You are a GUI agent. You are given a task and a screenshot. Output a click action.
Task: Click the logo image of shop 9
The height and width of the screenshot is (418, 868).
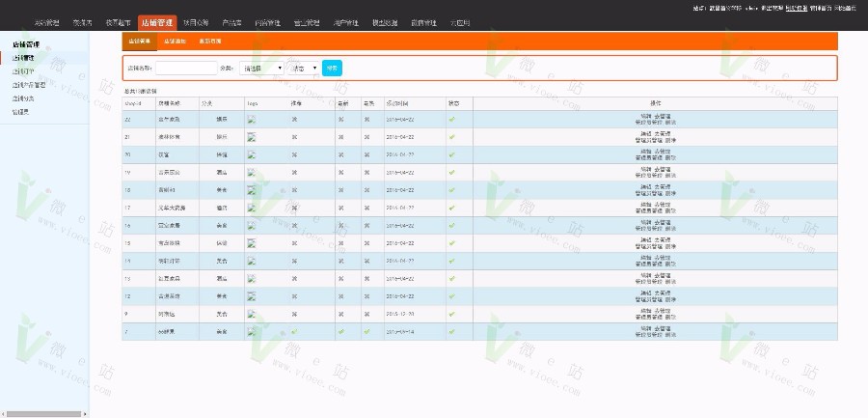pos(252,314)
